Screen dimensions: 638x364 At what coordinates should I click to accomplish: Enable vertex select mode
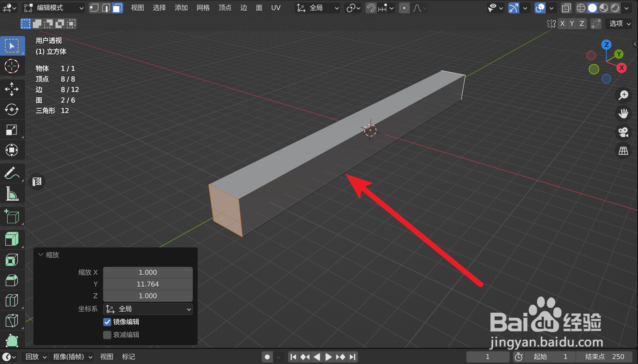tap(94, 8)
